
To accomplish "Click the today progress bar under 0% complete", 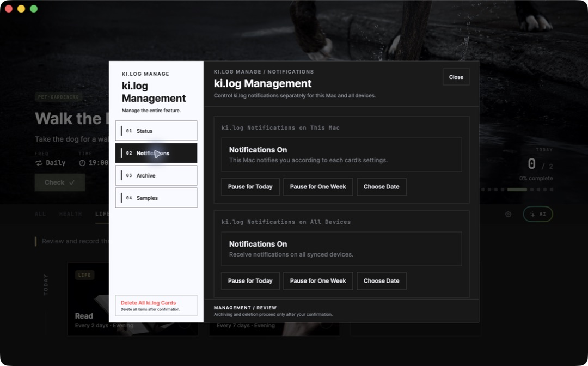I will (x=517, y=190).
